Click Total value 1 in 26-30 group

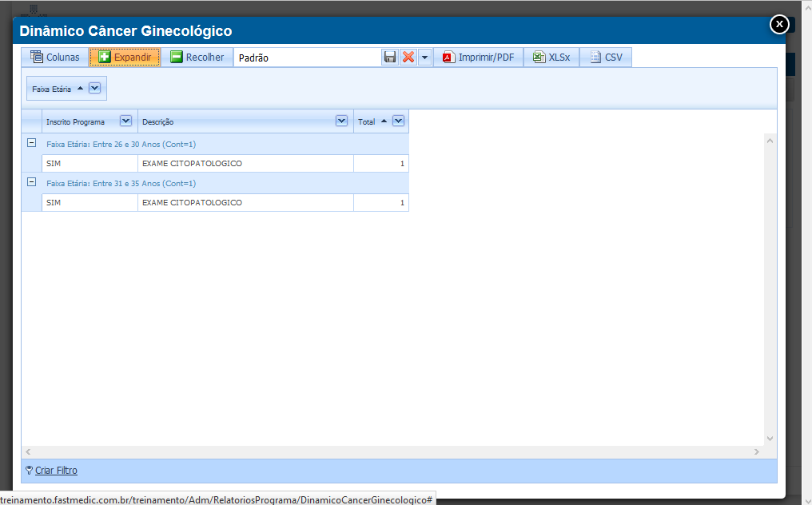click(381, 163)
